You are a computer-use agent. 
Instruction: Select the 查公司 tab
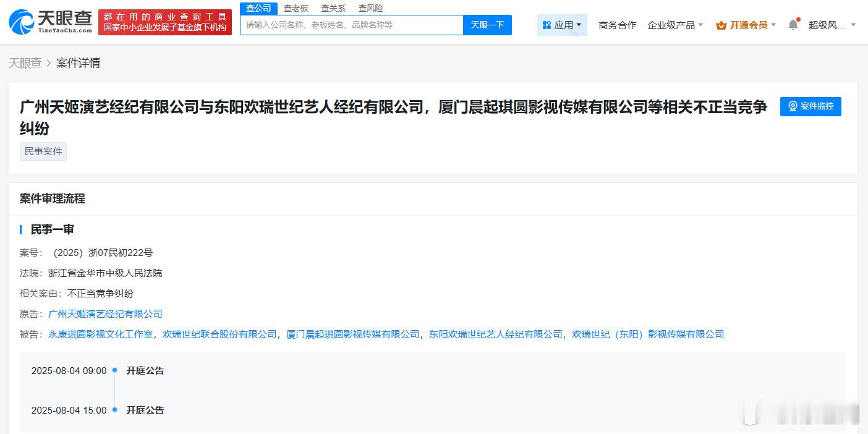coord(258,8)
